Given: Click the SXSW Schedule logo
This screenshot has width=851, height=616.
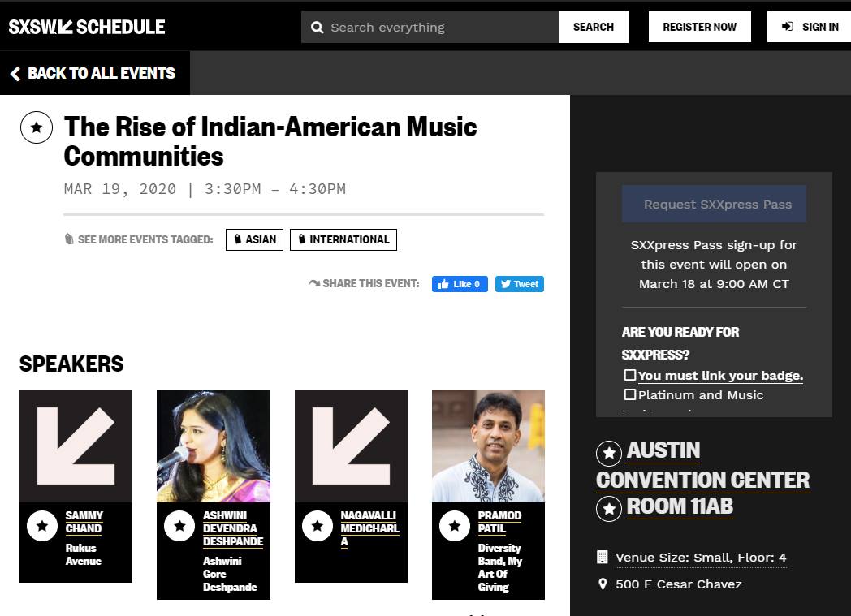Looking at the screenshot, I should tap(87, 27).
